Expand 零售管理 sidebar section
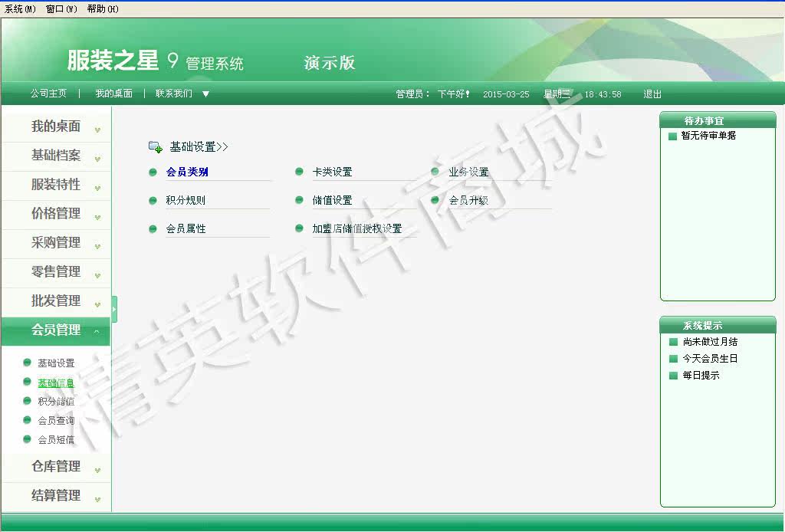The image size is (785, 532). point(56,272)
